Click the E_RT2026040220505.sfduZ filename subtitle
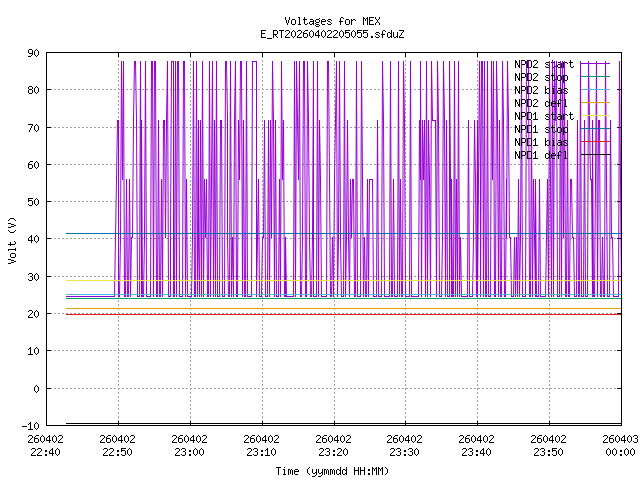 [x=332, y=34]
